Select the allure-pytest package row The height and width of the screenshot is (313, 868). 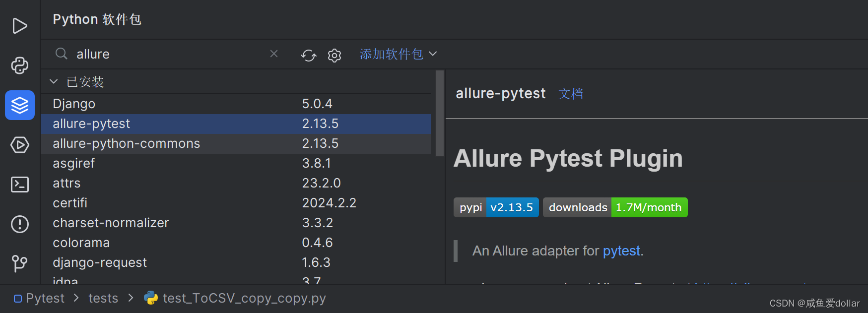point(236,124)
